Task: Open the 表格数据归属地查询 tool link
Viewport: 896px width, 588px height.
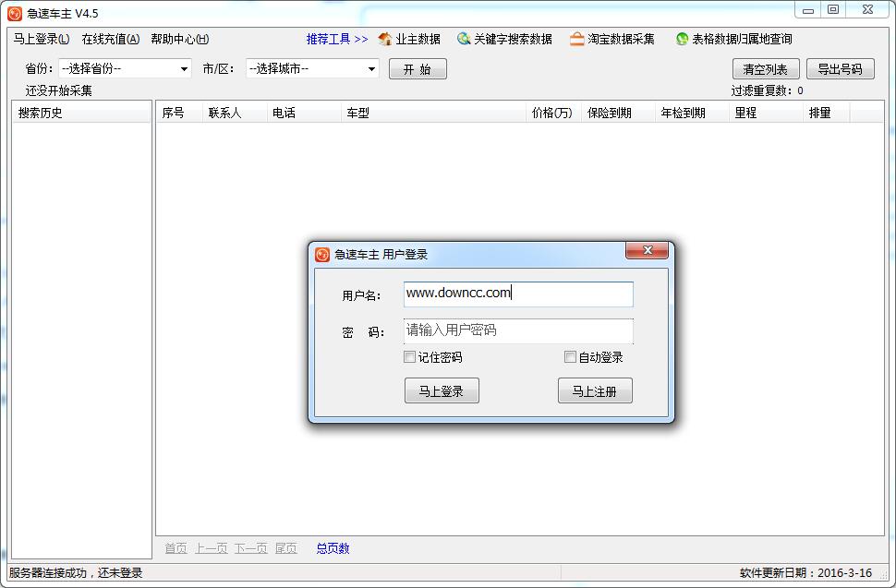Action: pos(733,39)
